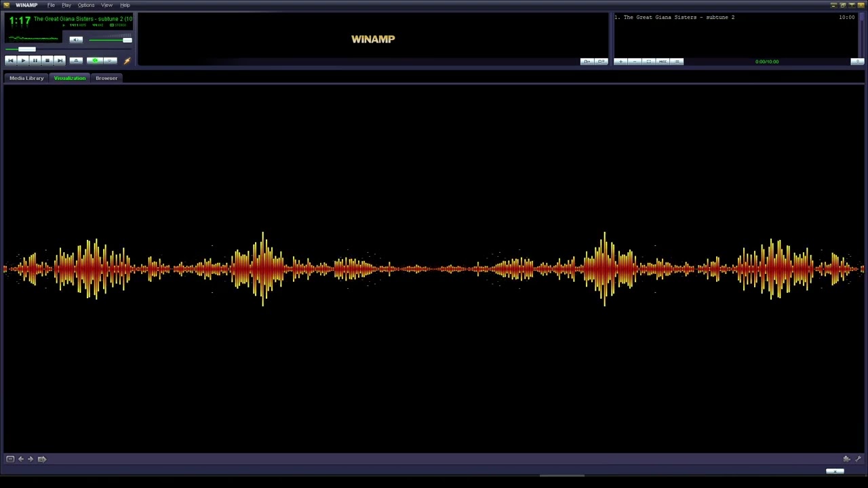Click the playlist time 0:00/10:00 display
The width and height of the screenshot is (868, 488).
point(767,62)
